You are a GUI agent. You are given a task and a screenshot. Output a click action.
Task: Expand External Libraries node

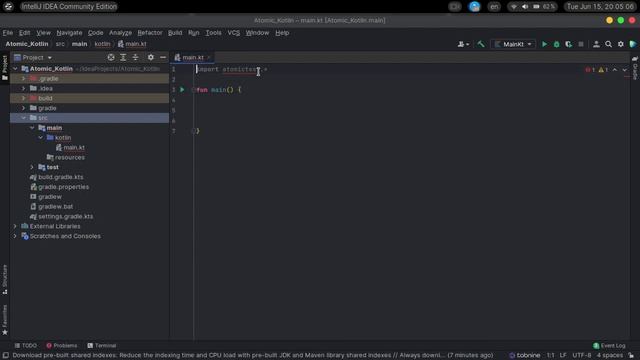pyautogui.click(x=15, y=226)
